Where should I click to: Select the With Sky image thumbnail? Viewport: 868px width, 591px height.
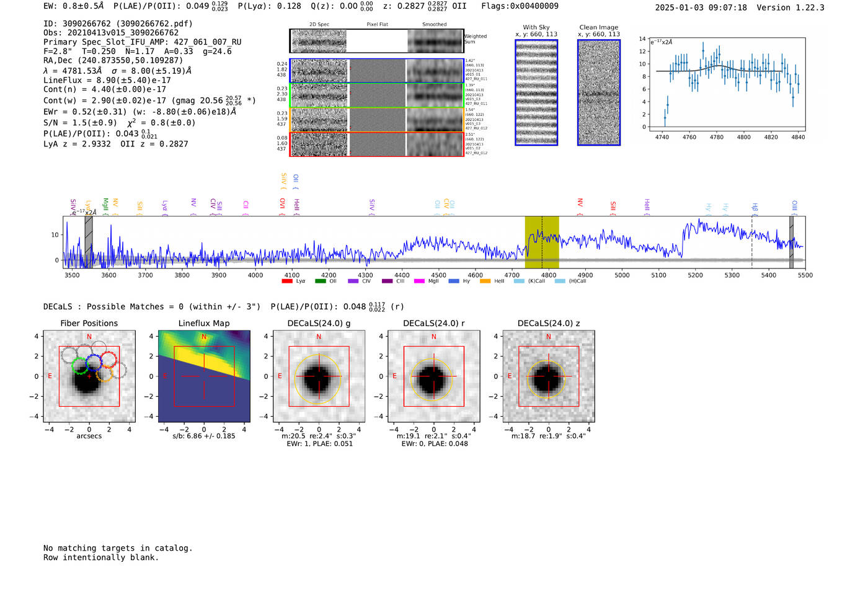tap(536, 92)
